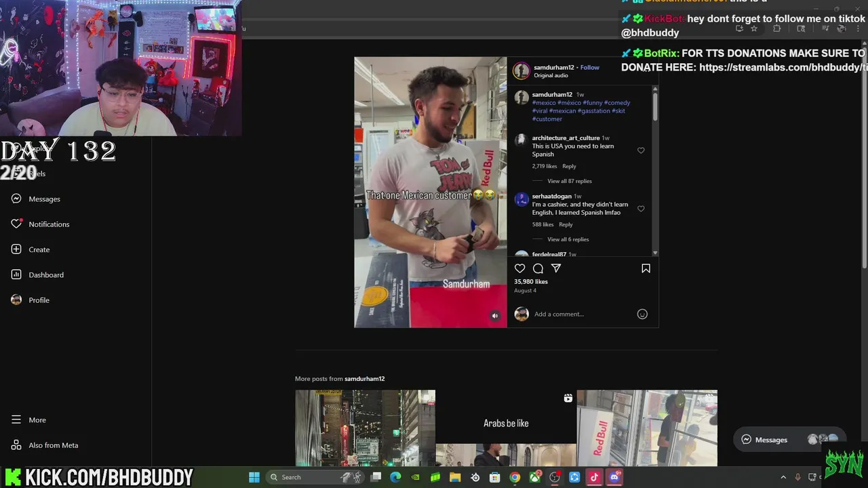The image size is (868, 488).
Task: Open NVIDIA app from taskbar
Action: click(x=416, y=477)
